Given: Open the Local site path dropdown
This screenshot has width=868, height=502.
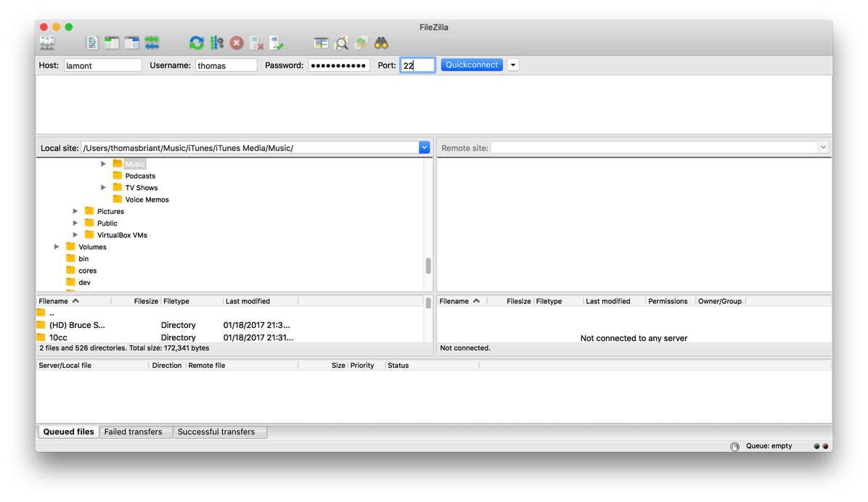Looking at the screenshot, I should coord(424,148).
